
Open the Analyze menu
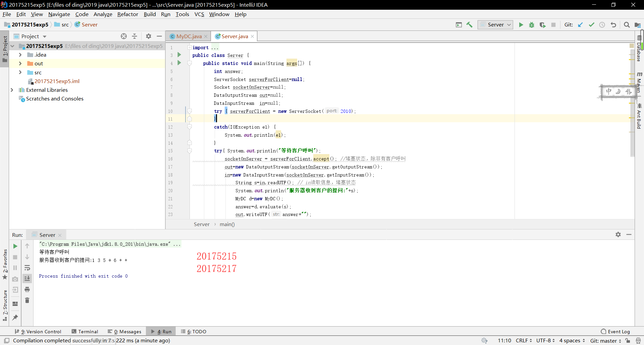[x=103, y=14]
